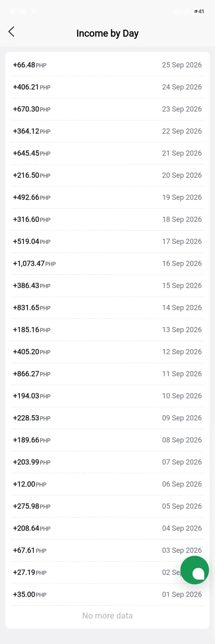Open the +35.00 PHP income row
The width and height of the screenshot is (215, 644).
click(x=107, y=595)
